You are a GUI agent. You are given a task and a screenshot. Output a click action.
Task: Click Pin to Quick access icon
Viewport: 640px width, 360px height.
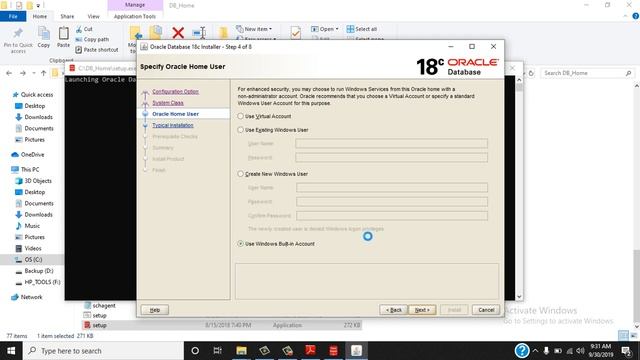tap(18, 40)
